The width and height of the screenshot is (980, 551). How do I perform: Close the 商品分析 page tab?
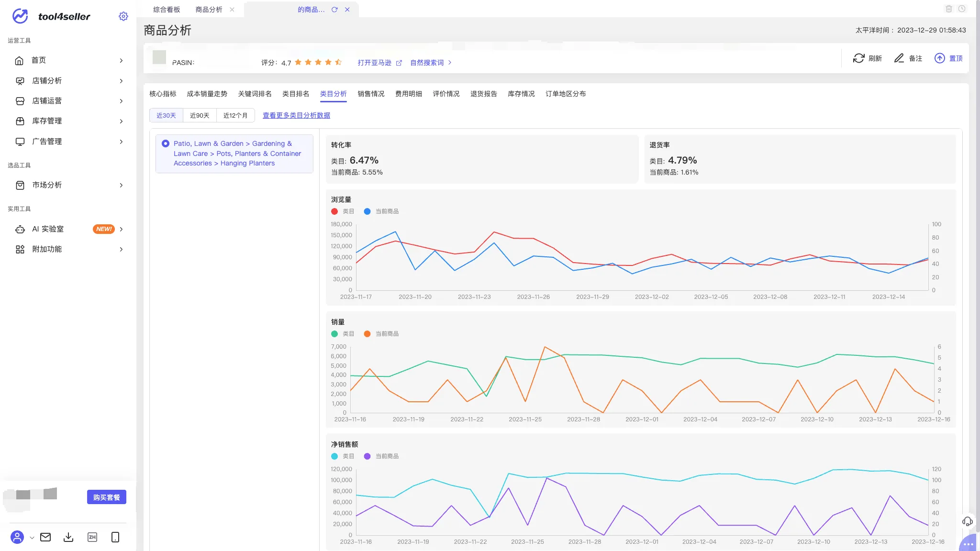232,10
